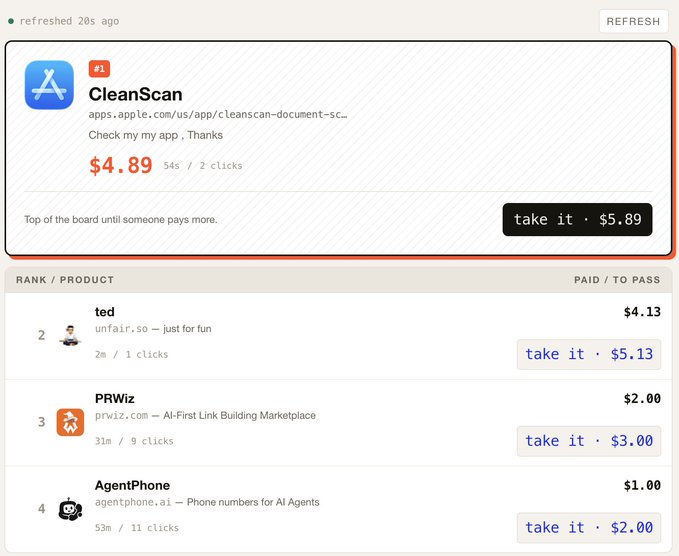Click the "refreshed 20s ago" text

69,21
